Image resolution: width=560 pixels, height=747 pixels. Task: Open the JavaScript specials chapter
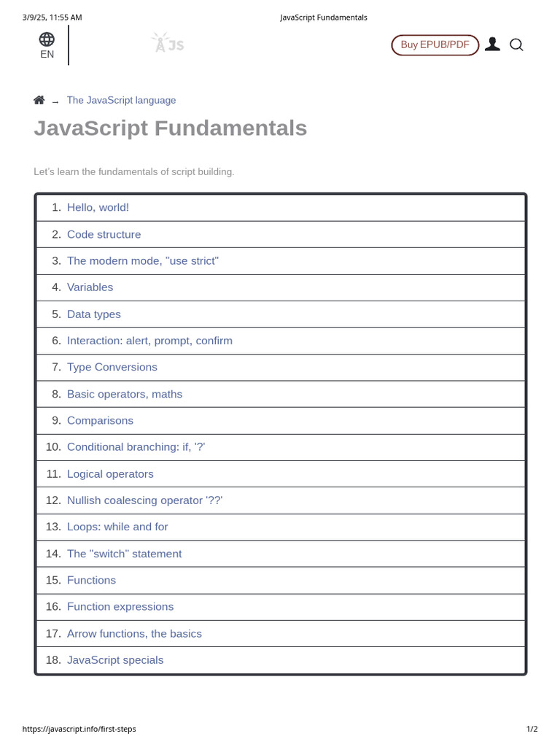115,660
